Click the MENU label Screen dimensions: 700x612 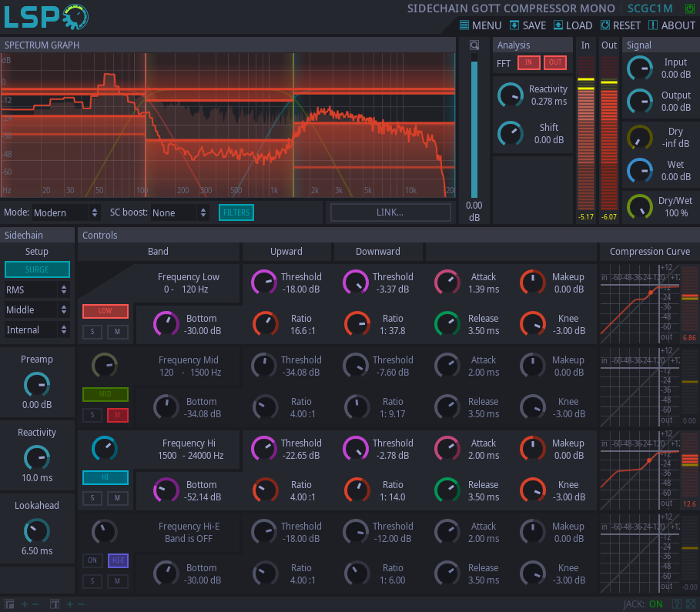coord(487,25)
